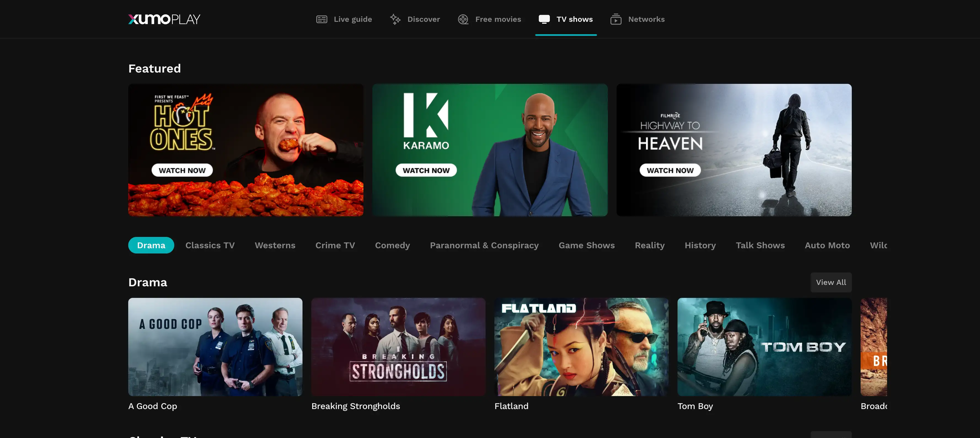The height and width of the screenshot is (438, 980).
Task: Open Highway to Heaven featured banner
Action: click(734, 150)
